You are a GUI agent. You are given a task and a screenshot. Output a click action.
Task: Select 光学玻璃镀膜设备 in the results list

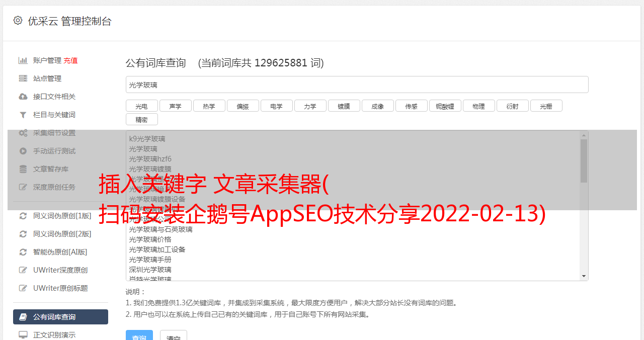157,199
